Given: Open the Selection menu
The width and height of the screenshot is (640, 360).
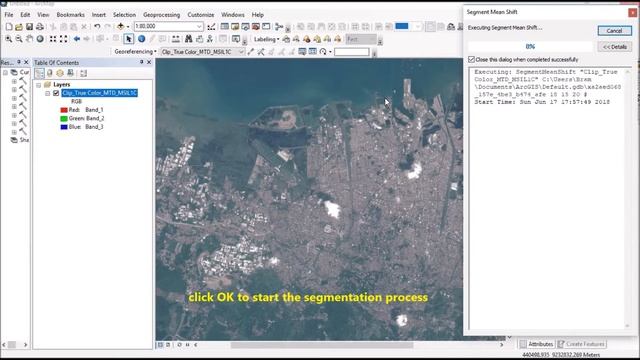Looking at the screenshot, I should 124,15.
